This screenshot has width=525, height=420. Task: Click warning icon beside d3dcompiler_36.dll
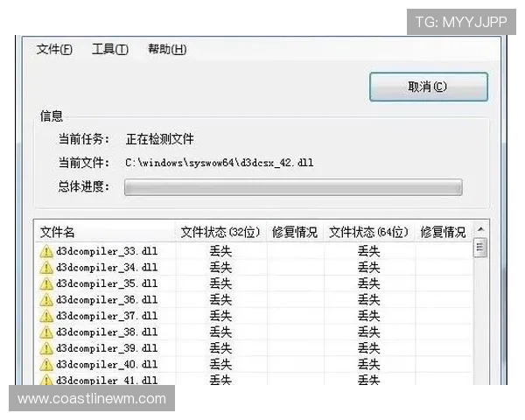coord(46,300)
